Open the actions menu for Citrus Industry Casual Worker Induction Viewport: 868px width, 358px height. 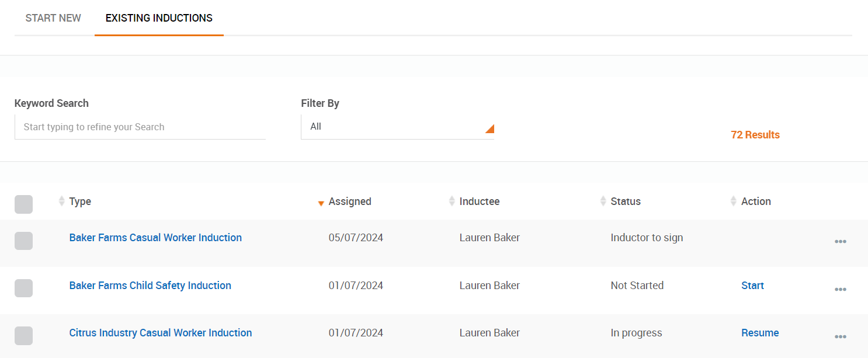click(x=841, y=336)
